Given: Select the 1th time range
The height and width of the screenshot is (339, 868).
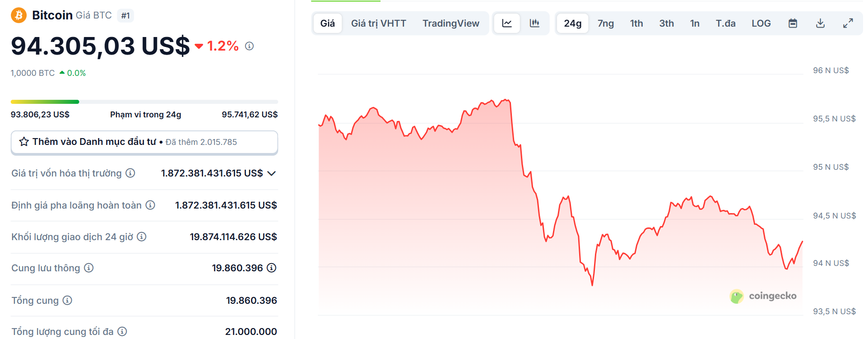Looking at the screenshot, I should click(x=636, y=23).
